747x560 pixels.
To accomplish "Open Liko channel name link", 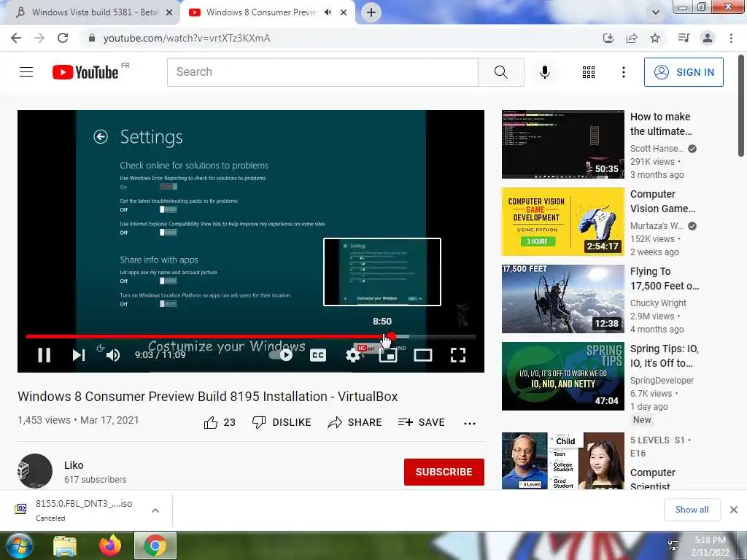I will click(x=74, y=465).
